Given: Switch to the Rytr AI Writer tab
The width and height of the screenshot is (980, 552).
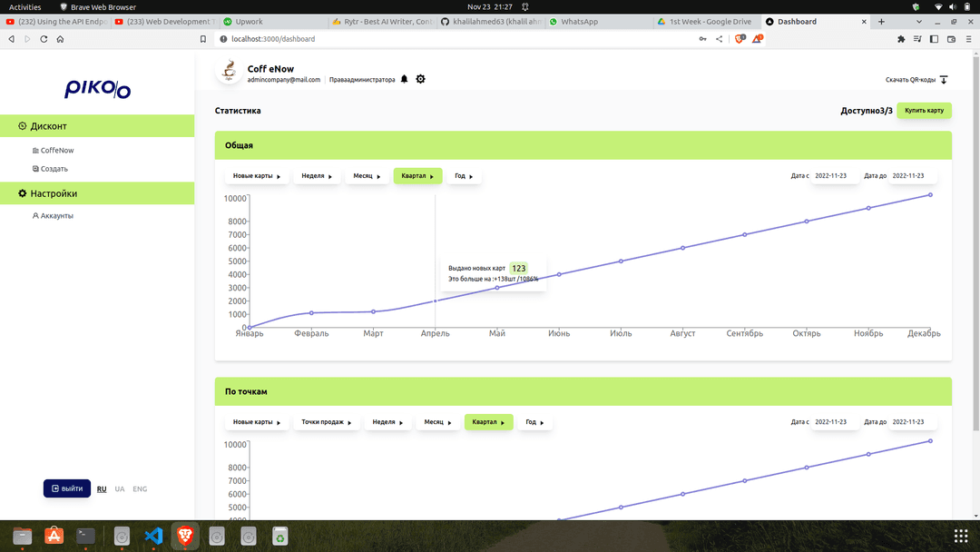Looking at the screenshot, I should coord(381,21).
